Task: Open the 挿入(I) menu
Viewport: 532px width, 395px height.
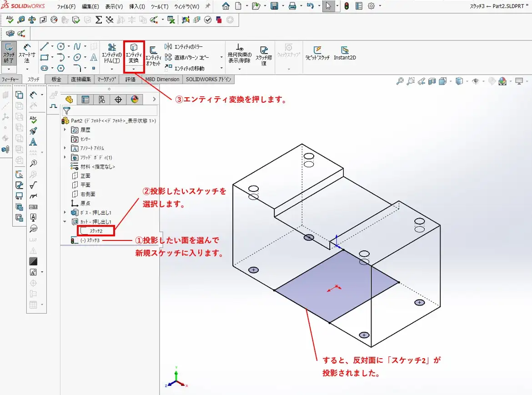Action: click(137, 7)
